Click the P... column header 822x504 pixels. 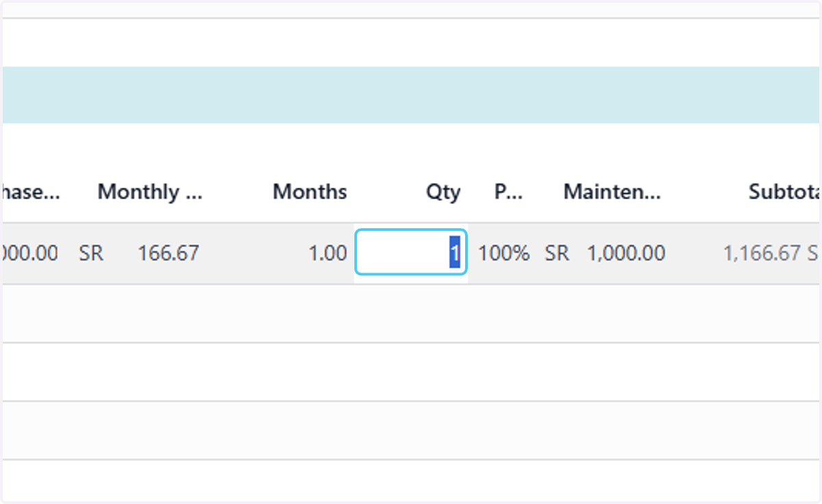pyautogui.click(x=509, y=192)
